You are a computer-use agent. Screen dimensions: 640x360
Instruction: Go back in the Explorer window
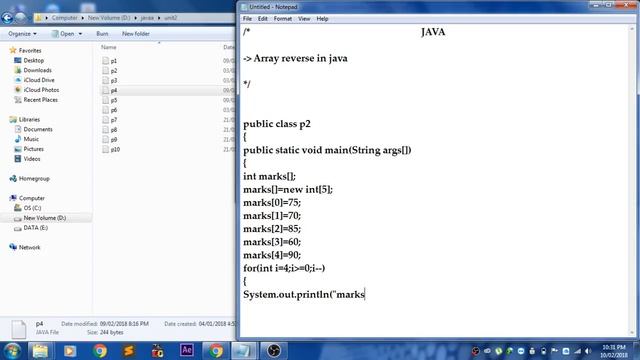(7, 18)
